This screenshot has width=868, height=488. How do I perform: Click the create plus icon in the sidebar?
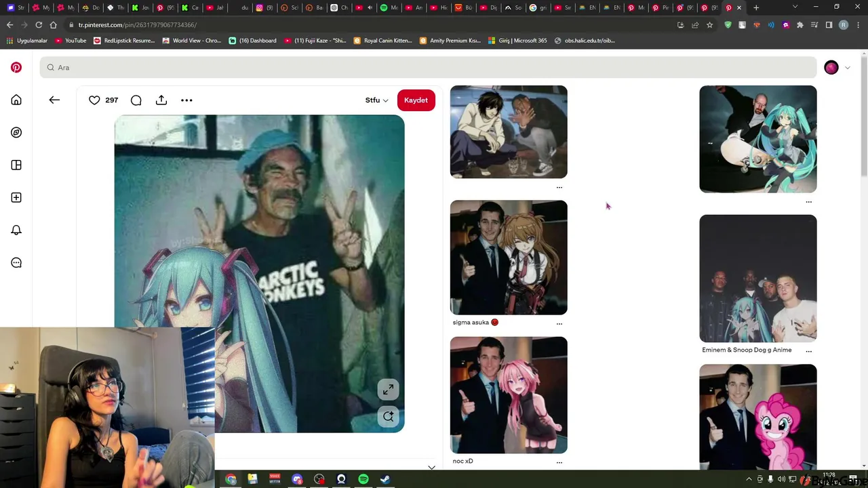16,197
